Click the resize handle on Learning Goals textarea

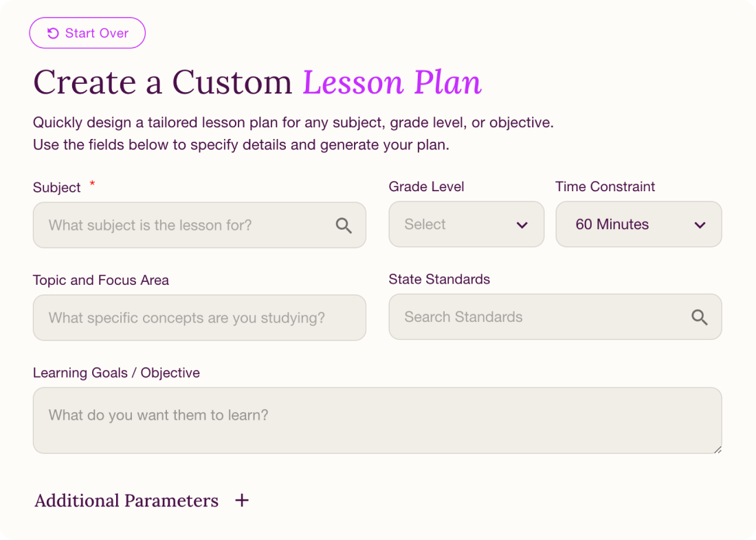pyautogui.click(x=718, y=449)
